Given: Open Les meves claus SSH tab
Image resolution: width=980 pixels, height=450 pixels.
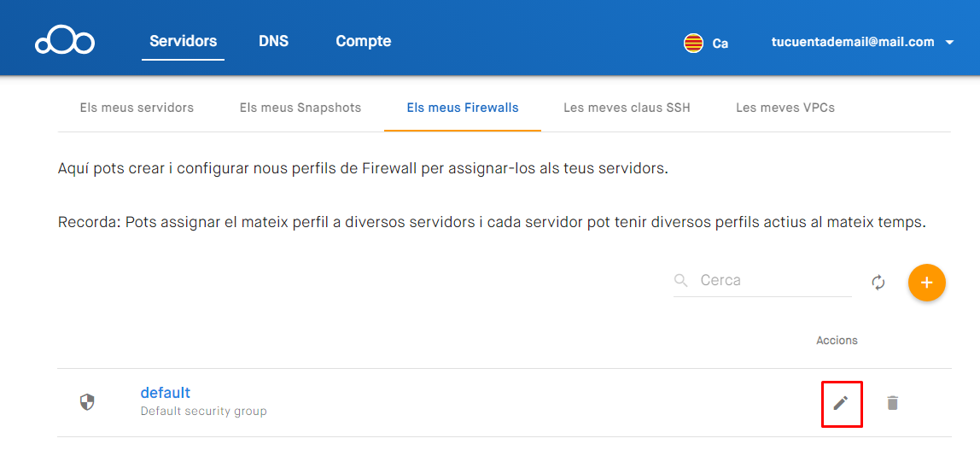Looking at the screenshot, I should tap(627, 108).
